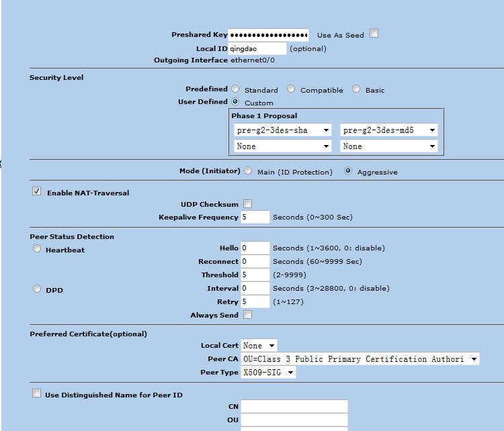Choose the Basic security level option
The image size is (504, 431).
click(x=356, y=89)
